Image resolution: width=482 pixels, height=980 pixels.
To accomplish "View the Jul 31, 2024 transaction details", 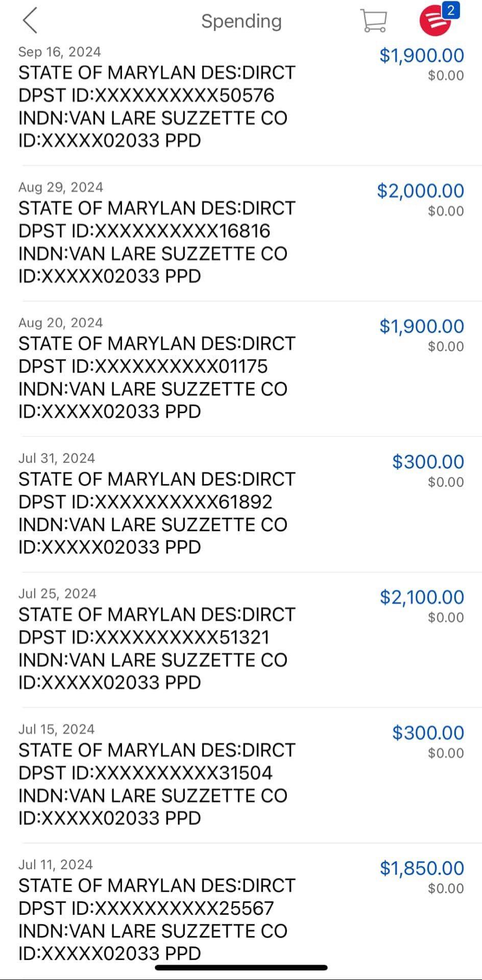I will pyautogui.click(x=156, y=513).
